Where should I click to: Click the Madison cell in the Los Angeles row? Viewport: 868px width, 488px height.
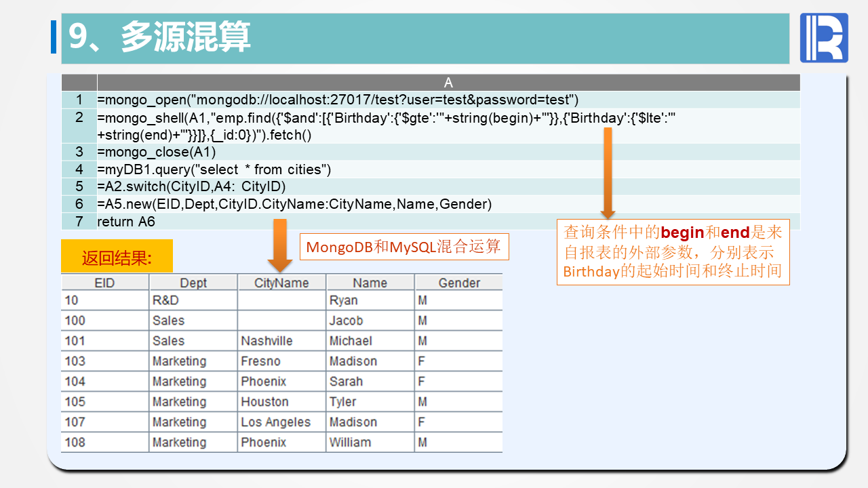370,422
